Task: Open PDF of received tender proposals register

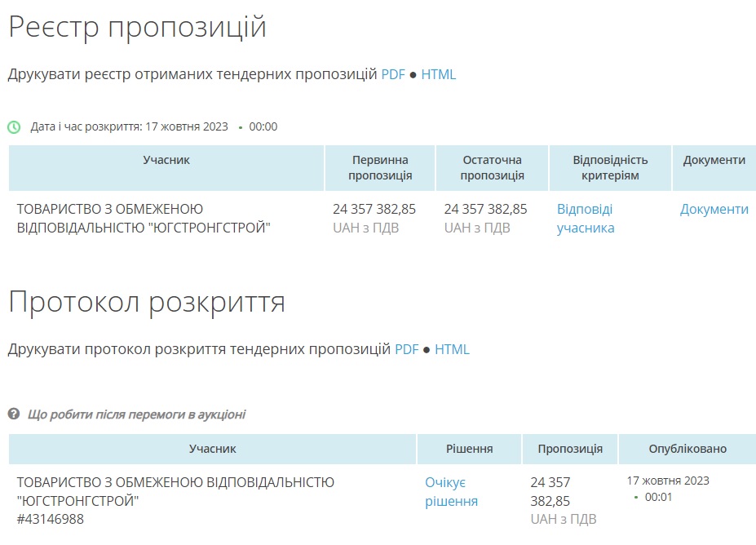Action: pyautogui.click(x=393, y=74)
